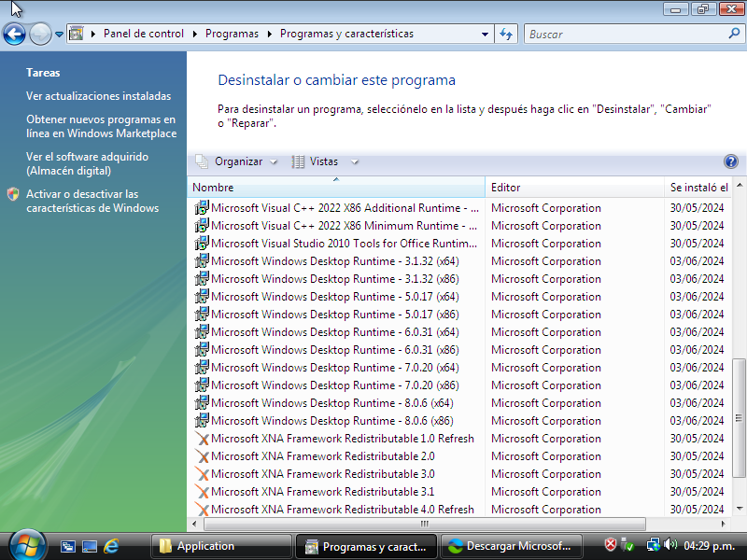
Task: Click the grayed Forward navigation arrow
Action: tap(40, 35)
